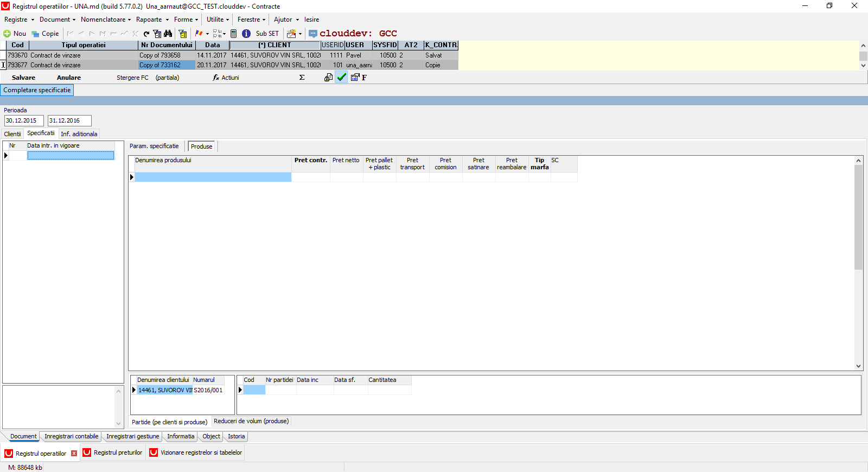Switch to the Inf. aditionala tab
The image size is (868, 472).
[79, 134]
